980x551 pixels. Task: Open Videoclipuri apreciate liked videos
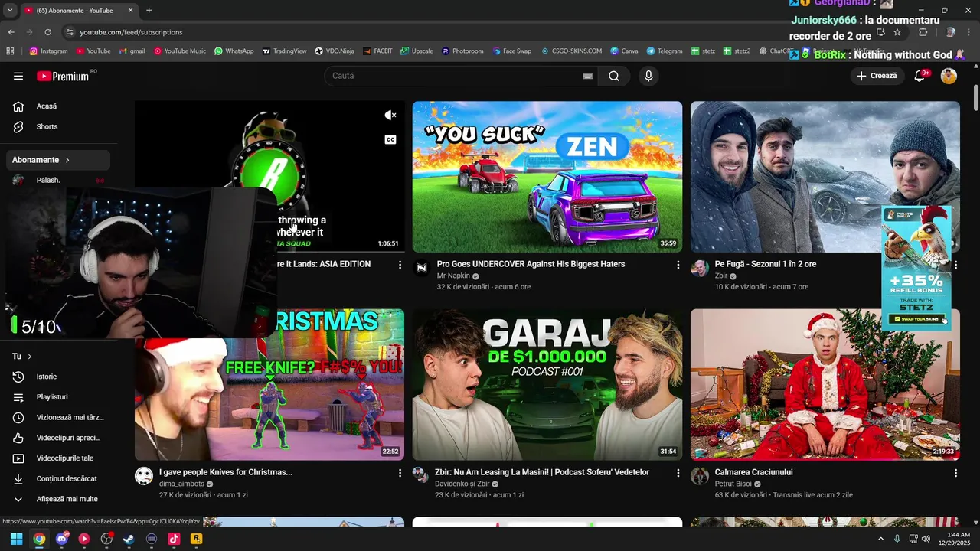pyautogui.click(x=60, y=438)
